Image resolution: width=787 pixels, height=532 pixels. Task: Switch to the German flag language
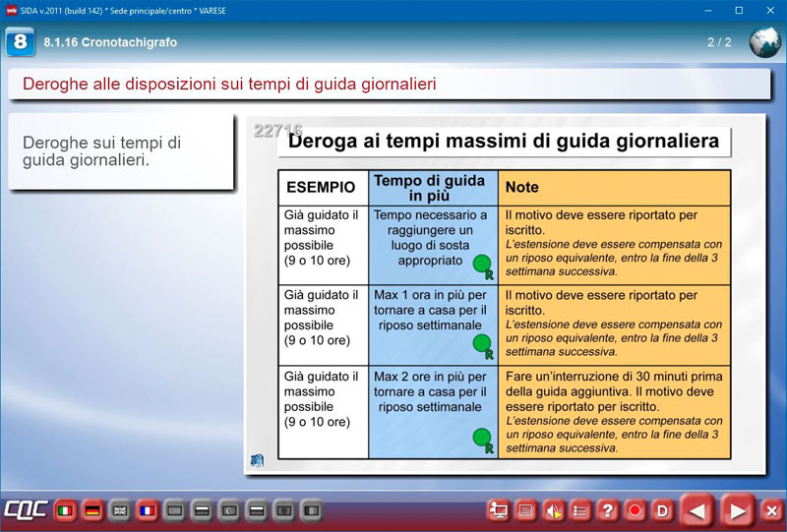pos(93,510)
